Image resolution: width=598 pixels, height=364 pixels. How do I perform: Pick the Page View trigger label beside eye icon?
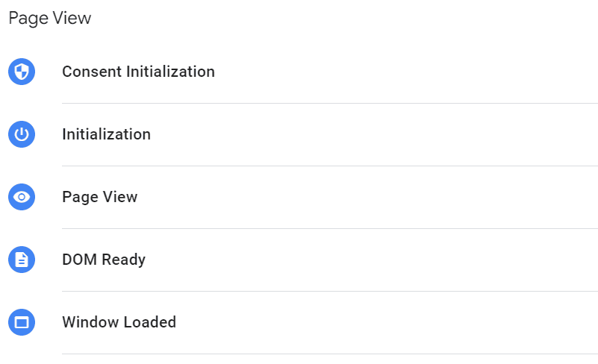(x=99, y=197)
